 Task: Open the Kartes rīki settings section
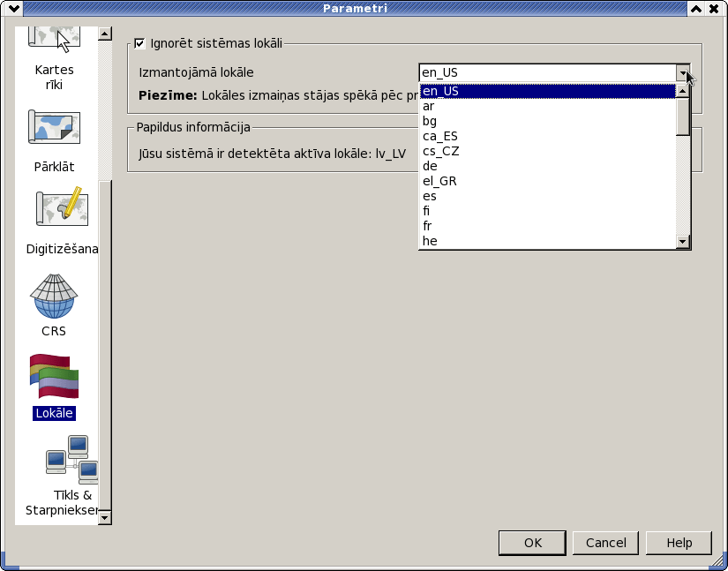point(54,58)
